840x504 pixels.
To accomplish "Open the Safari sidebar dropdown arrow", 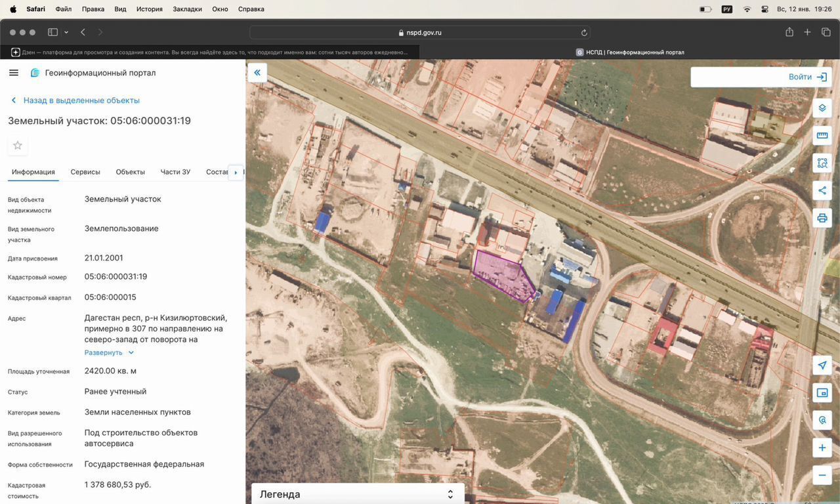I will point(66,32).
